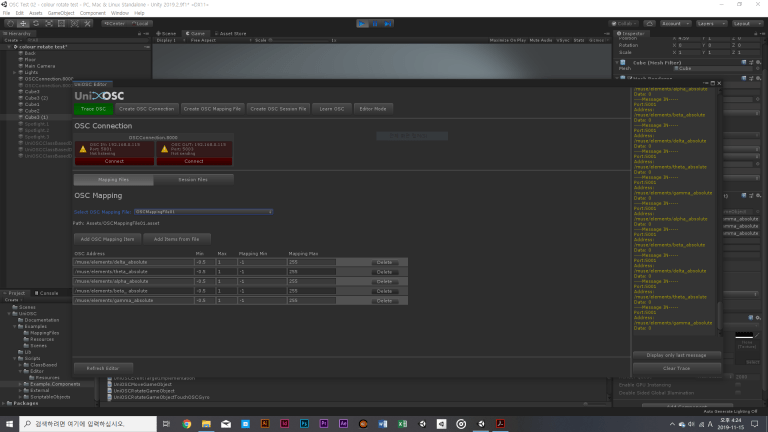Toggle Maximize On Play option
The height and width of the screenshot is (432, 768).
[507, 40]
